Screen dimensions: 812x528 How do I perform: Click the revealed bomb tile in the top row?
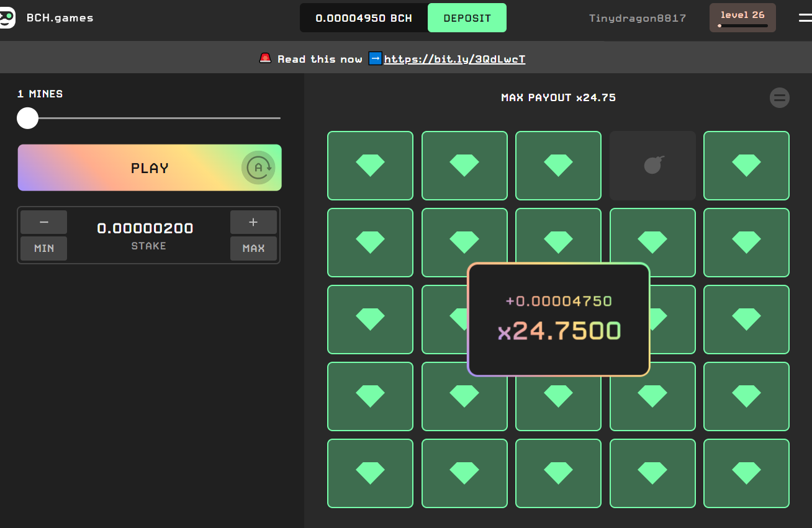pos(652,166)
